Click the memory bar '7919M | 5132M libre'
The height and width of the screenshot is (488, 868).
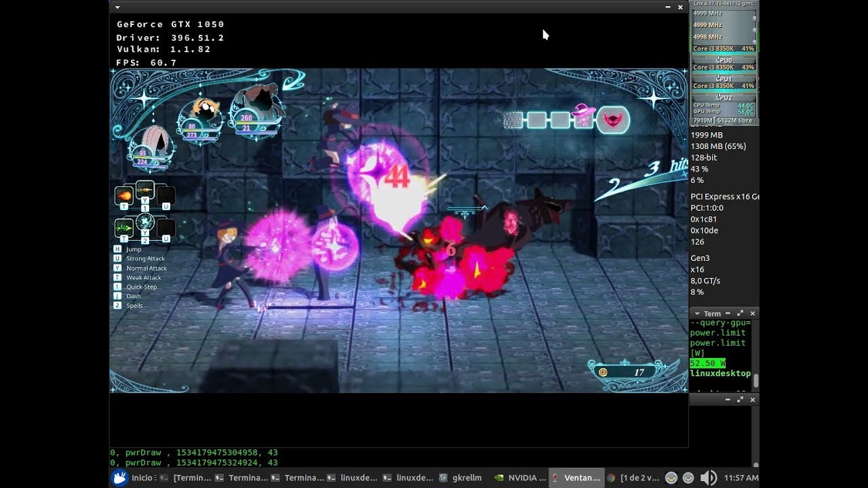point(723,121)
